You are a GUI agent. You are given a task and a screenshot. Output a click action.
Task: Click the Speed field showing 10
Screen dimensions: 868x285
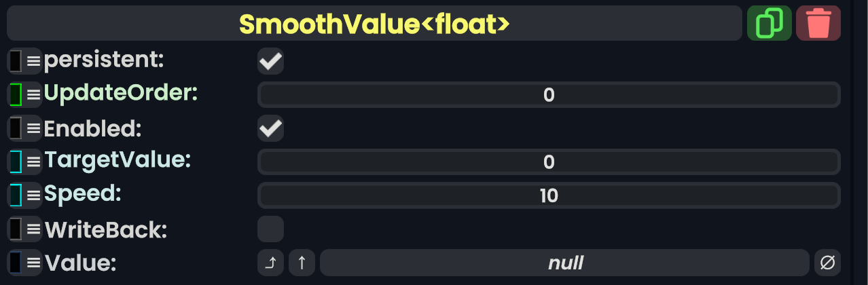pyautogui.click(x=549, y=196)
